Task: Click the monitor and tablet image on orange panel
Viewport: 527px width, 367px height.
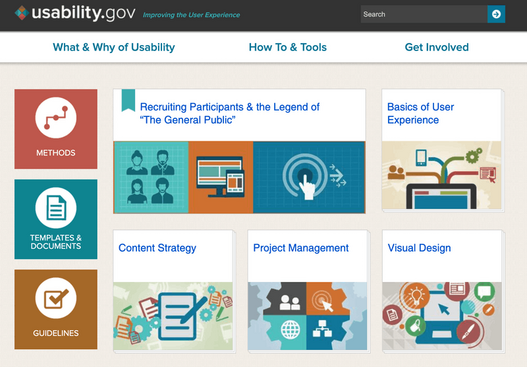Action: pos(220,177)
